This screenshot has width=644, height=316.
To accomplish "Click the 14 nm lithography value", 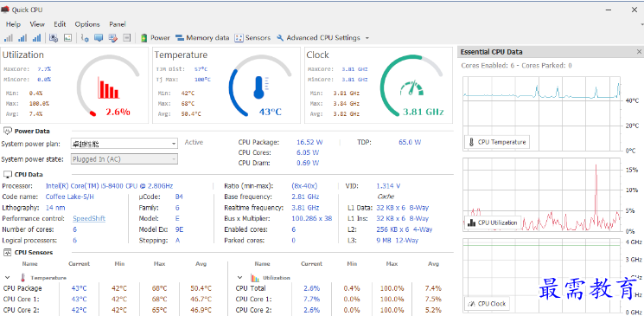I will [x=55, y=208].
